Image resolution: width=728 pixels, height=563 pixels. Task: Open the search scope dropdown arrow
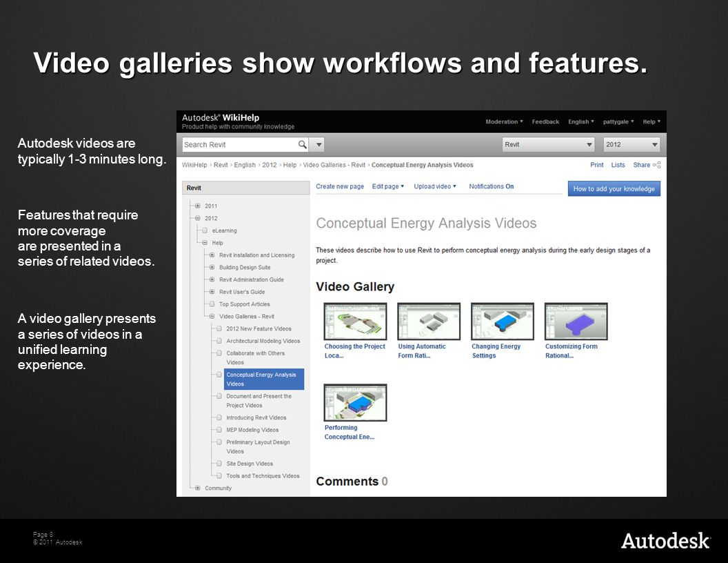(319, 144)
